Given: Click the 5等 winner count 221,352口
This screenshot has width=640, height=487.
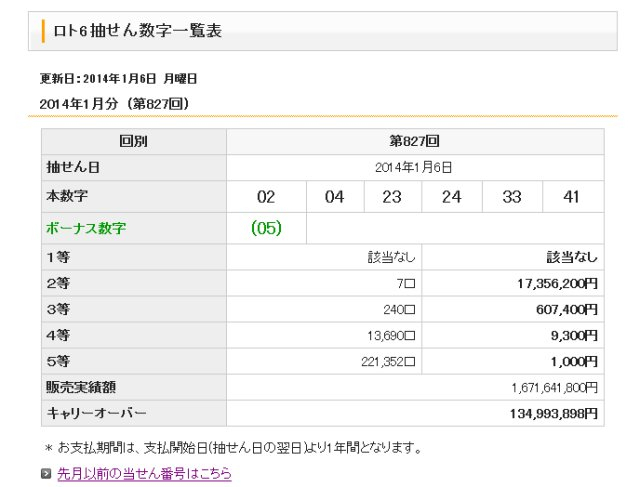Looking at the screenshot, I should tap(387, 361).
